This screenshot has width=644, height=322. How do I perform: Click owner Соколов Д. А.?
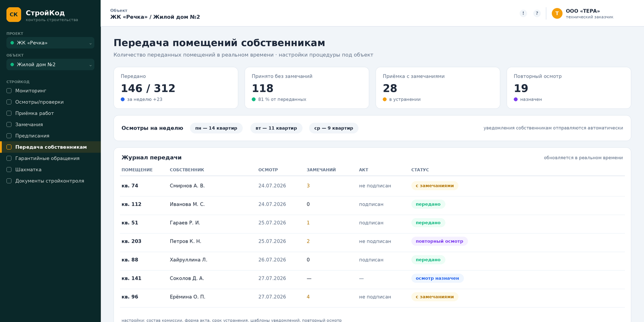pyautogui.click(x=187, y=278)
